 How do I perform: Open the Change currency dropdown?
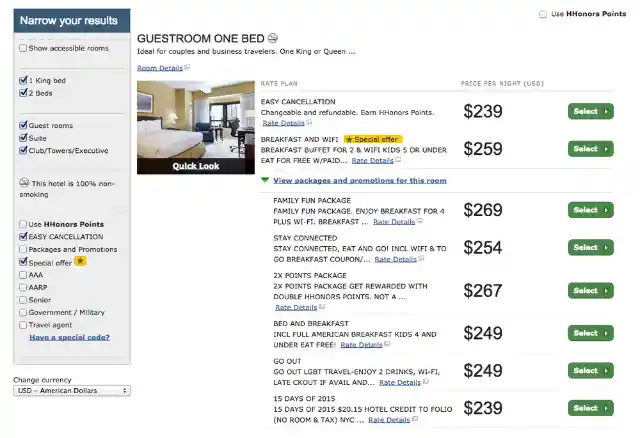coord(71,390)
